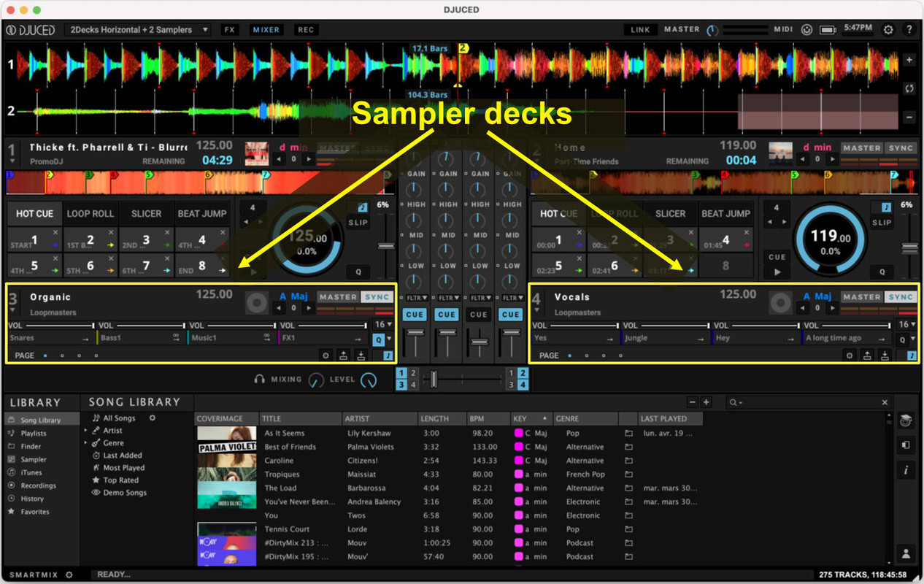
Task: Open Sampler in the library sidebar
Action: tap(34, 460)
